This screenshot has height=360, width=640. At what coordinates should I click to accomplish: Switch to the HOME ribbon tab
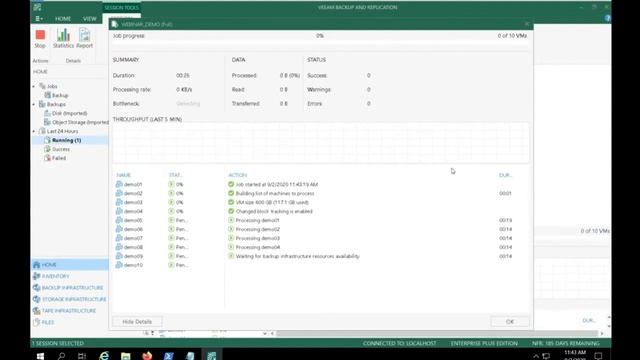point(63,19)
